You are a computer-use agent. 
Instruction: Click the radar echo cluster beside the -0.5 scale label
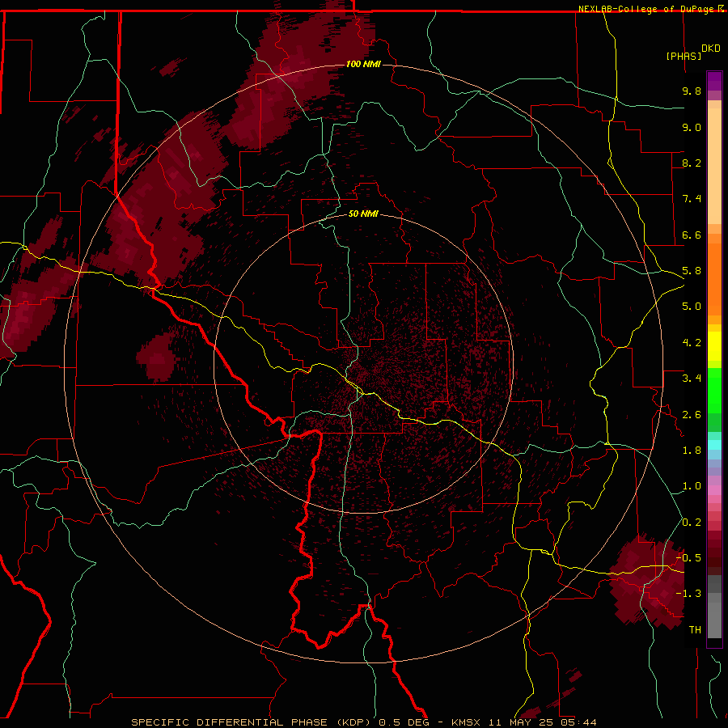(647, 582)
